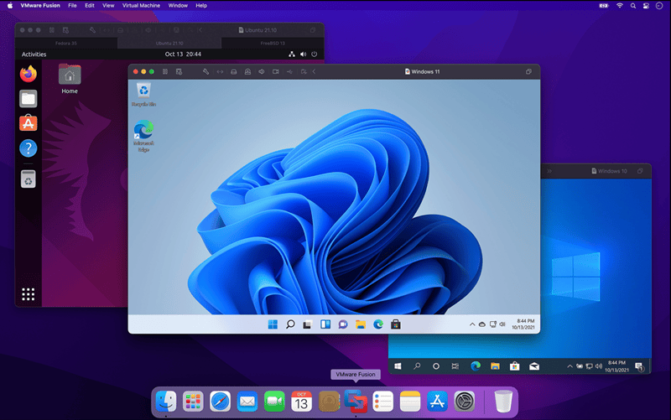Show Applications grid in Ubuntu dock
This screenshot has height=420, width=671.
pyautogui.click(x=28, y=294)
